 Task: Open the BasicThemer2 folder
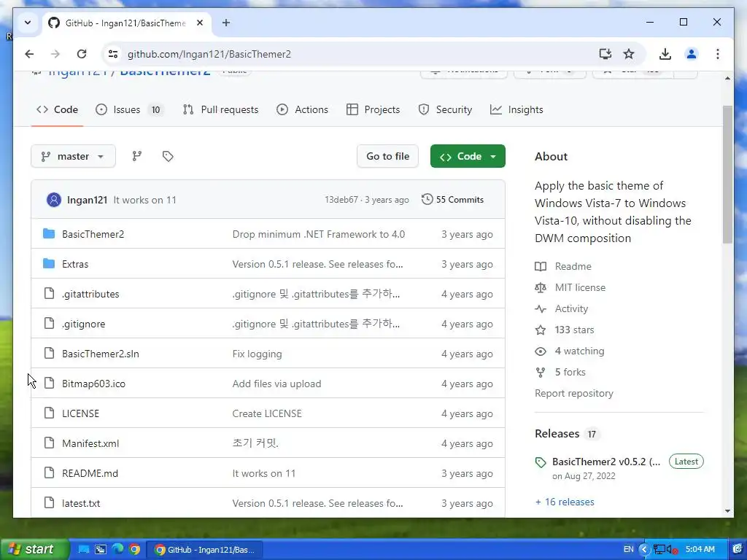point(93,234)
